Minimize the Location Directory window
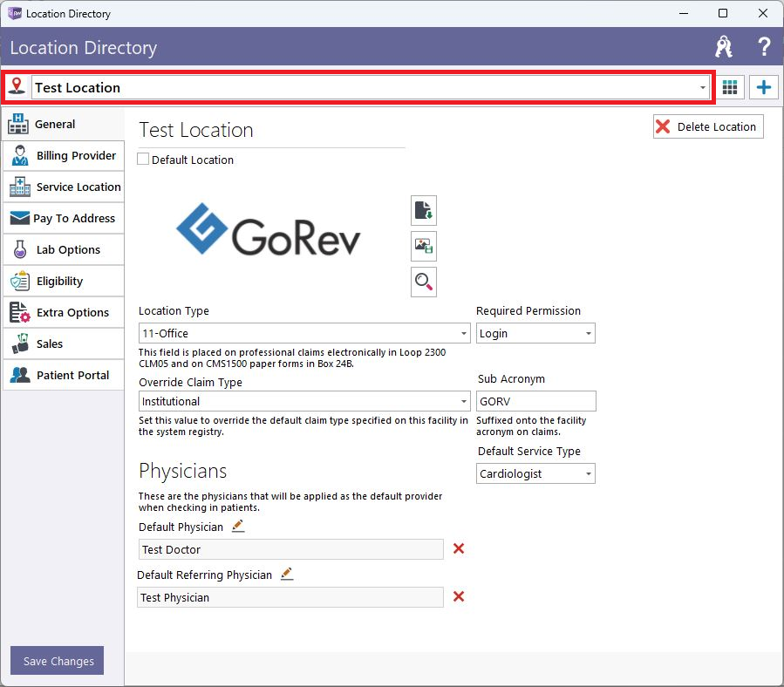The height and width of the screenshot is (687, 784). 684,13
